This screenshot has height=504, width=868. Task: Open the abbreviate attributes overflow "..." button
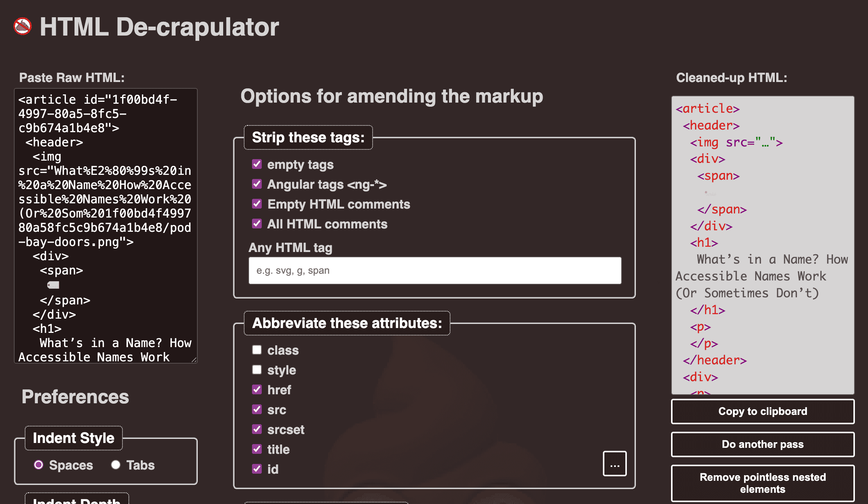point(614,463)
